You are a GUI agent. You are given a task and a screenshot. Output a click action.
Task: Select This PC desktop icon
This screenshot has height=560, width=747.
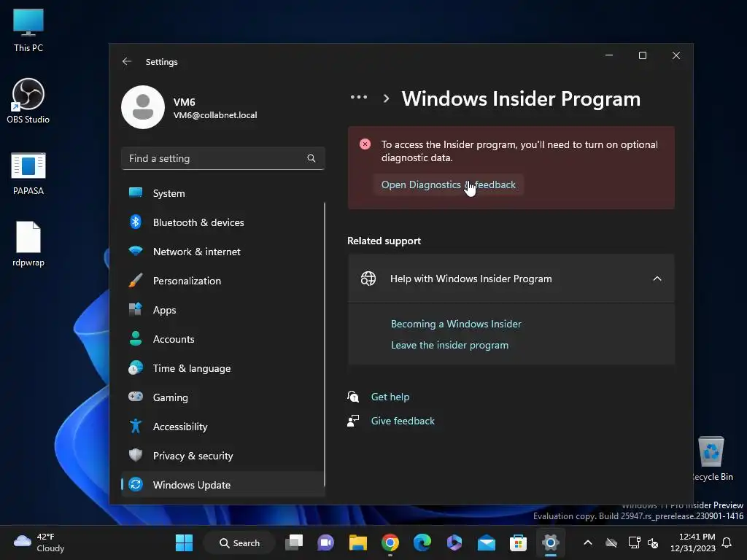coord(28,31)
